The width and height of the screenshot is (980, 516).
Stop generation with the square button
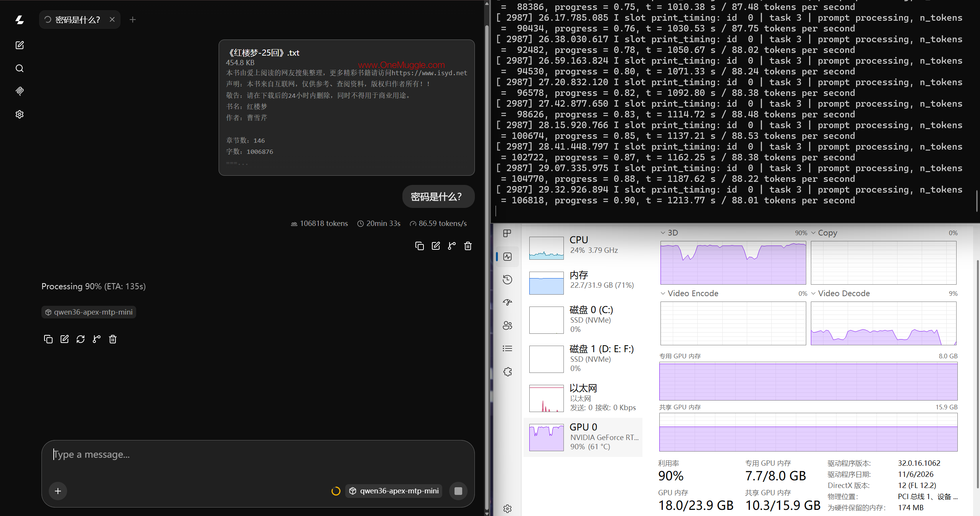coord(458,491)
